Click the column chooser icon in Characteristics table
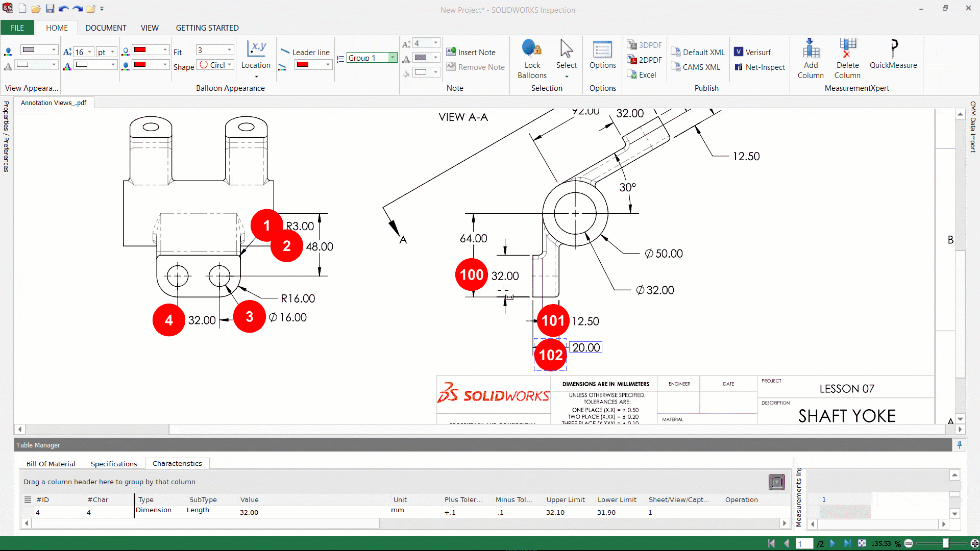The width and height of the screenshot is (980, 551). (x=776, y=482)
